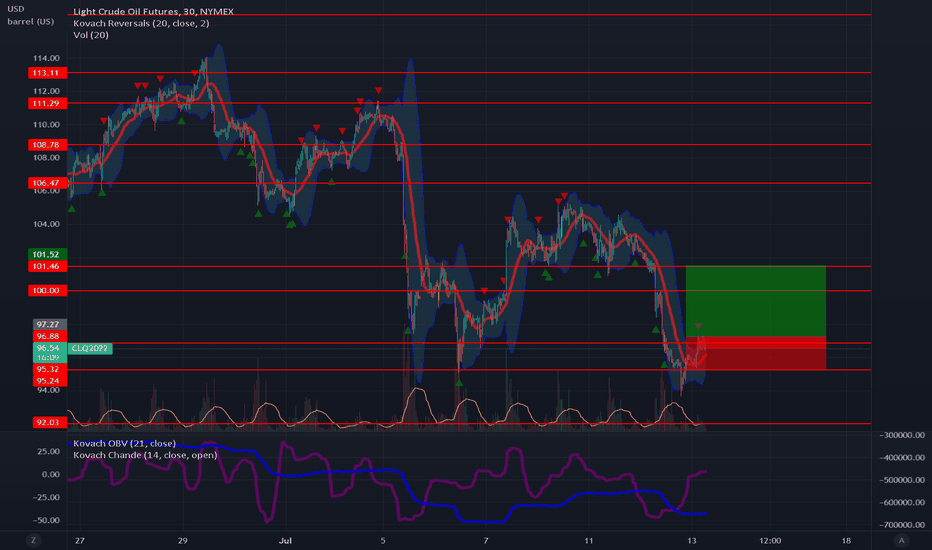This screenshot has height=550, width=932.
Task: Click the gray 97.27 price label
Action: pyautogui.click(x=49, y=324)
